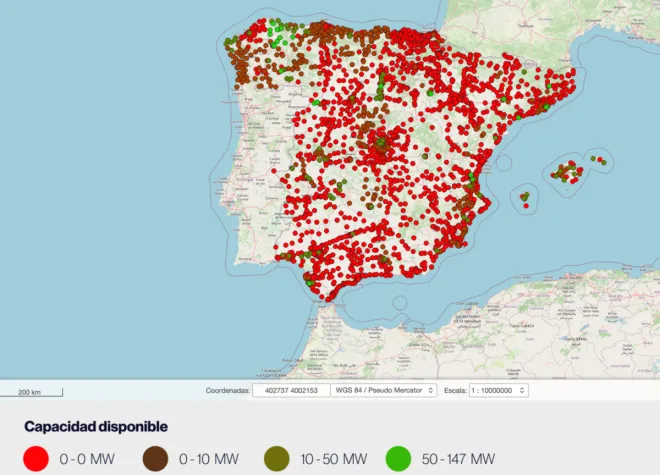660x475 pixels.
Task: Select the green 50-147 MW legend circle
Action: (400, 458)
